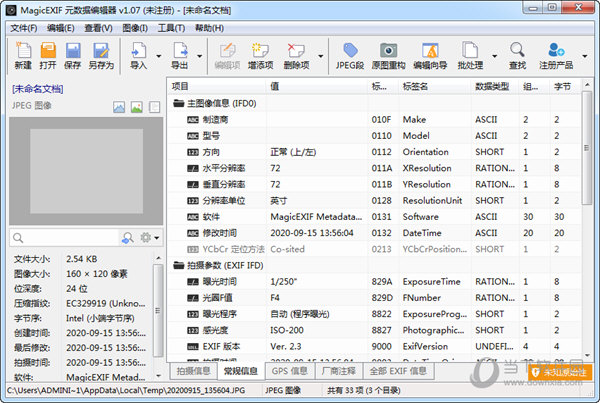Click the left panel search input field
This screenshot has height=403, width=600.
pyautogui.click(x=71, y=238)
